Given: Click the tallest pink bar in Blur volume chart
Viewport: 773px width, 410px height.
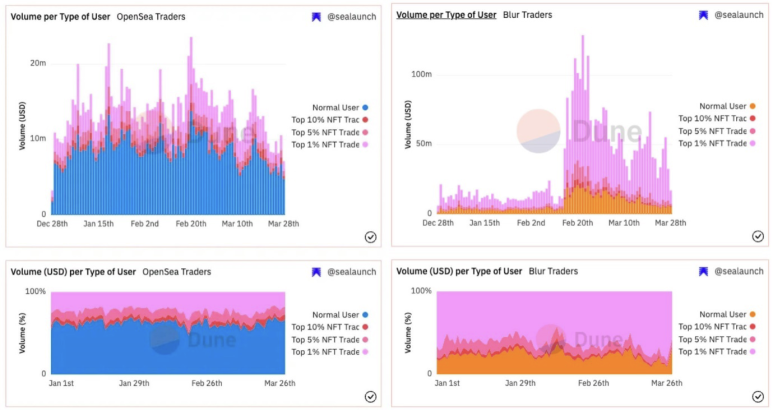Looking at the screenshot, I should pos(583,124).
